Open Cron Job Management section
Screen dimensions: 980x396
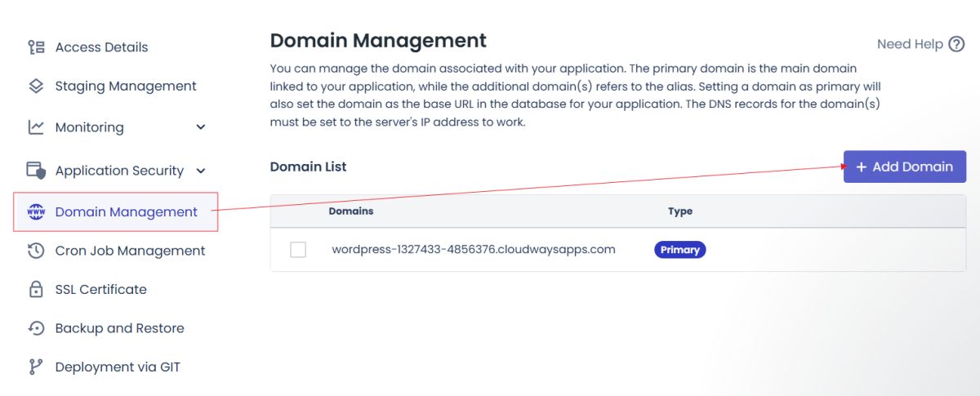click(x=130, y=251)
